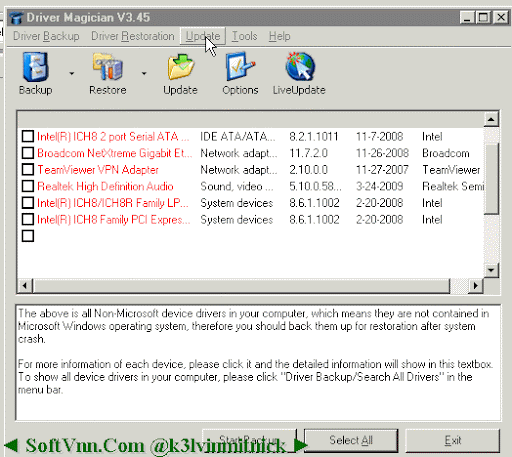Click the Update folder icon
This screenshot has height=457, width=512.
(180, 67)
